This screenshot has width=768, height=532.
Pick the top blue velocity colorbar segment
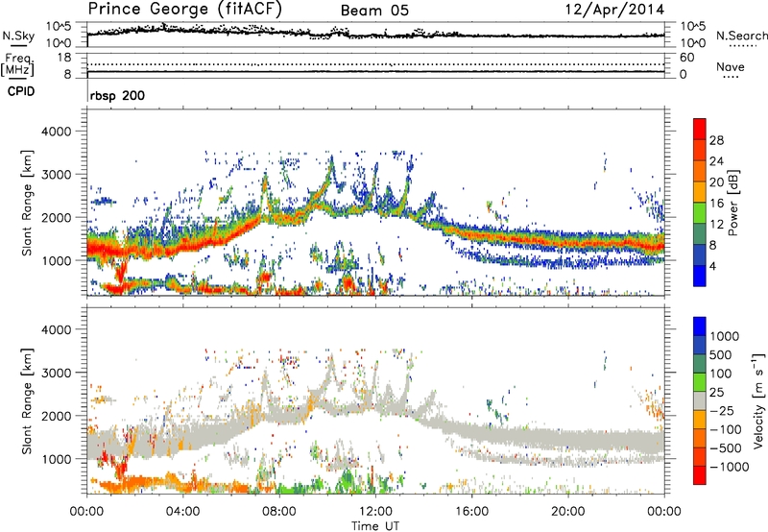[700, 326]
